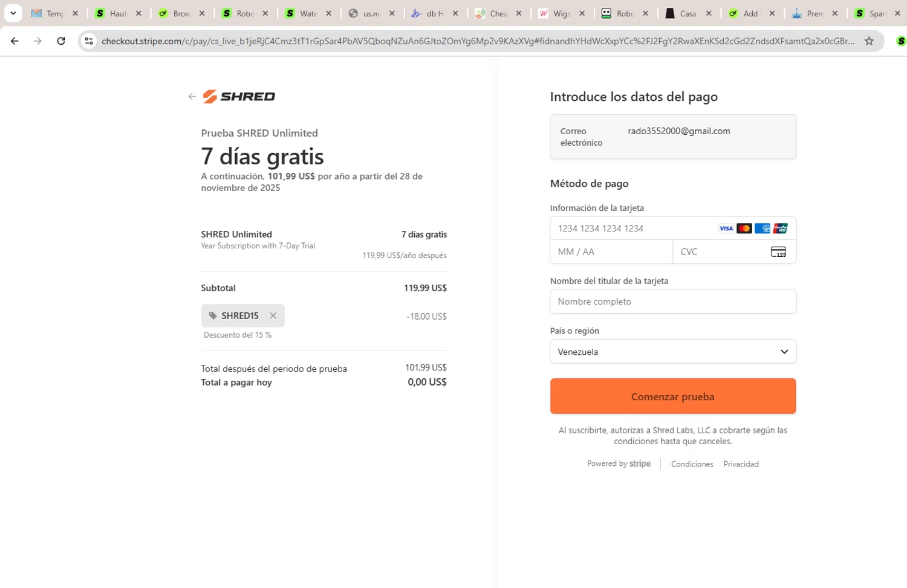This screenshot has height=588, width=907.
Task: Click the CVC card hint icon
Action: click(778, 252)
